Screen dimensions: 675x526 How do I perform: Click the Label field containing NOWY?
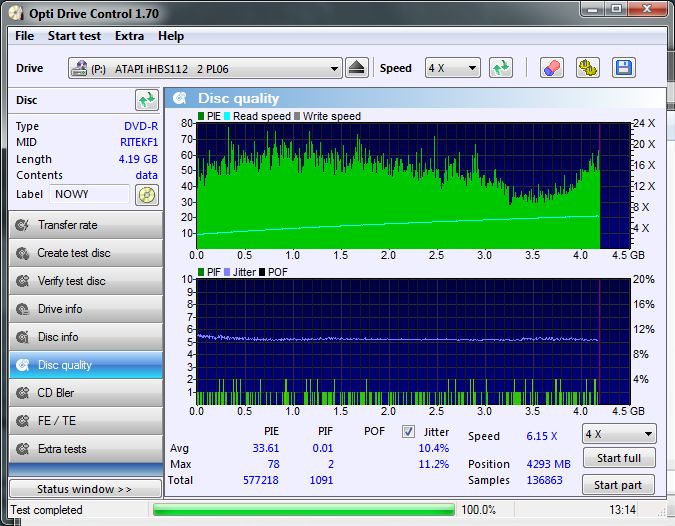click(x=89, y=194)
